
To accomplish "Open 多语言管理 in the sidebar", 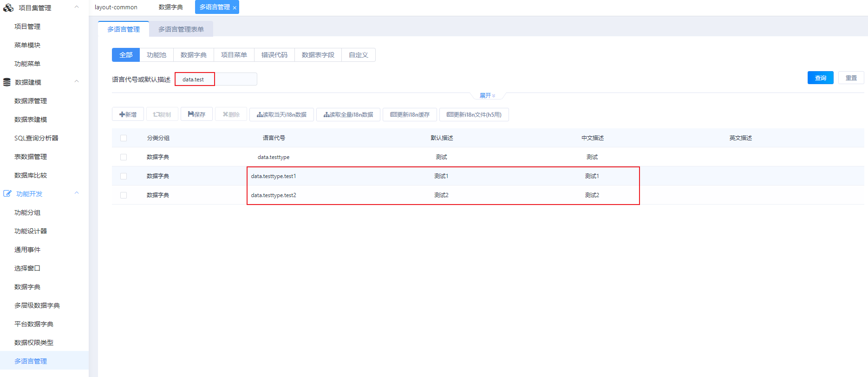I will point(31,361).
